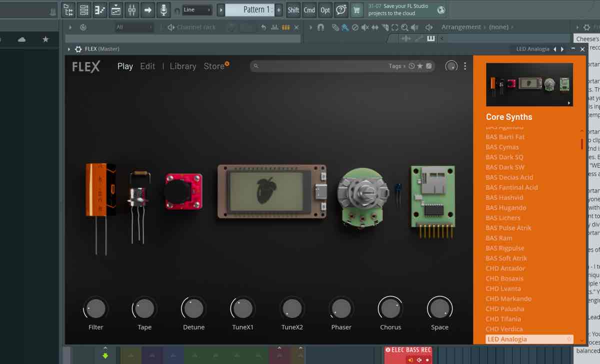
Task: Click the FLEX plugin settings gear icon
Action: tap(78, 49)
